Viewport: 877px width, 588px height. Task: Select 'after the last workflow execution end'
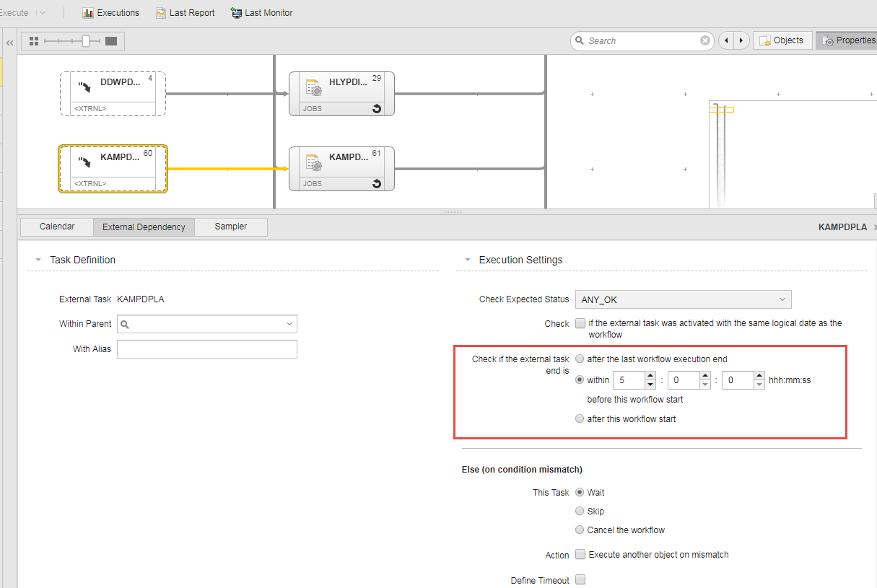[580, 359]
